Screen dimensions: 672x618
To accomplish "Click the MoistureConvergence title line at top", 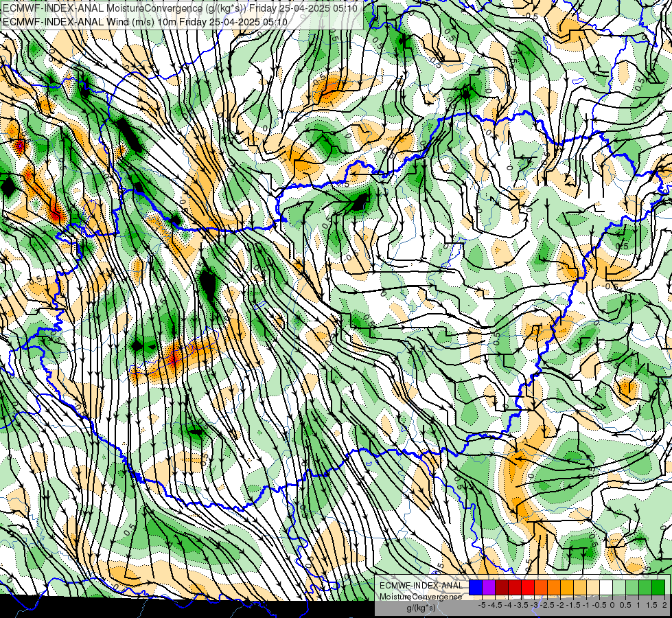I will [x=181, y=8].
